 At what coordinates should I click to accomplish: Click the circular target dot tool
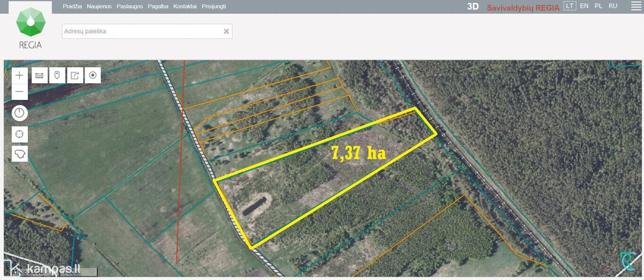point(93,75)
